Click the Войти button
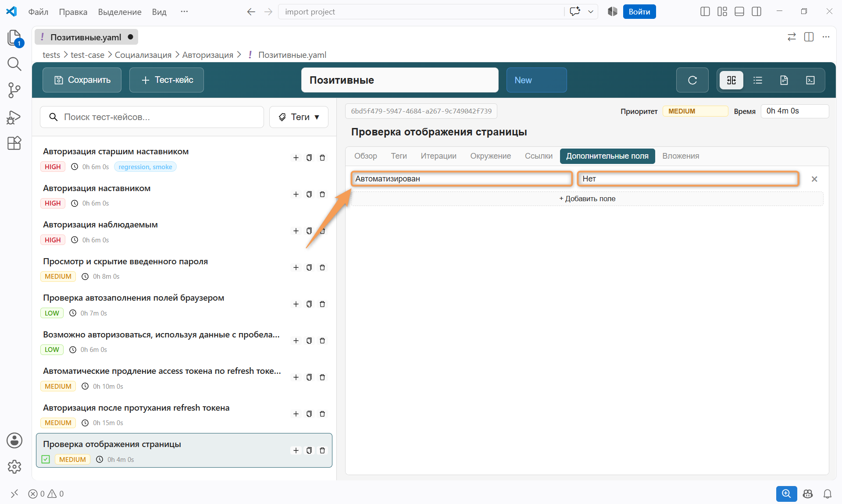This screenshot has width=842, height=504. [639, 12]
